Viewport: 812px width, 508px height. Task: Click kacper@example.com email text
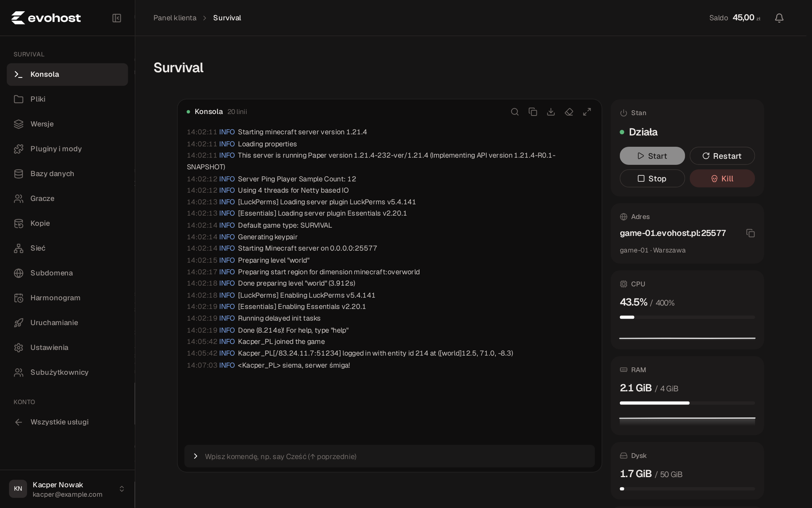pyautogui.click(x=67, y=494)
